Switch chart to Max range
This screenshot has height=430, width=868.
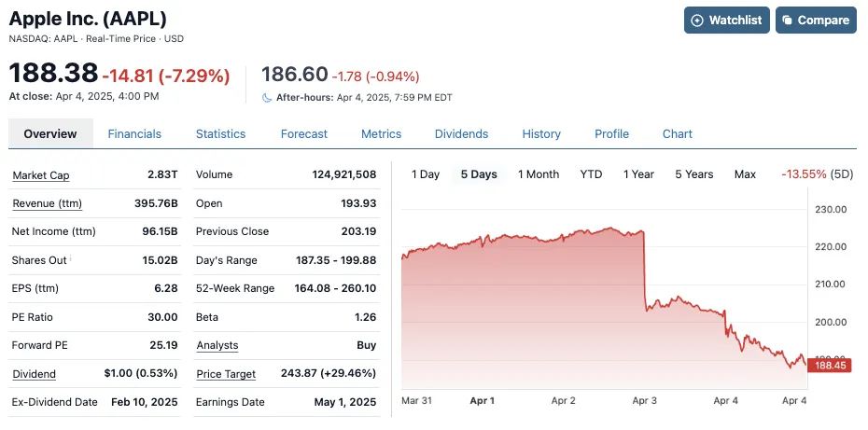[745, 174]
